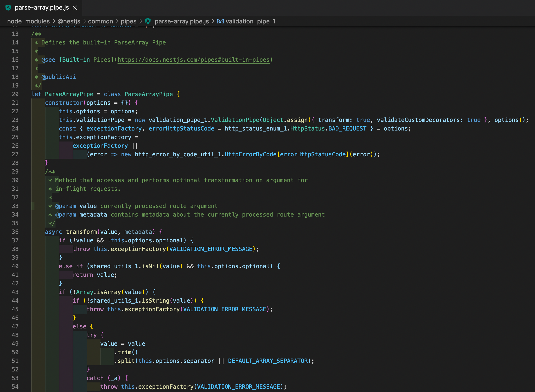This screenshot has width=535, height=392.
Task: Click '@see' tag on line 16
Action: click(x=48, y=60)
